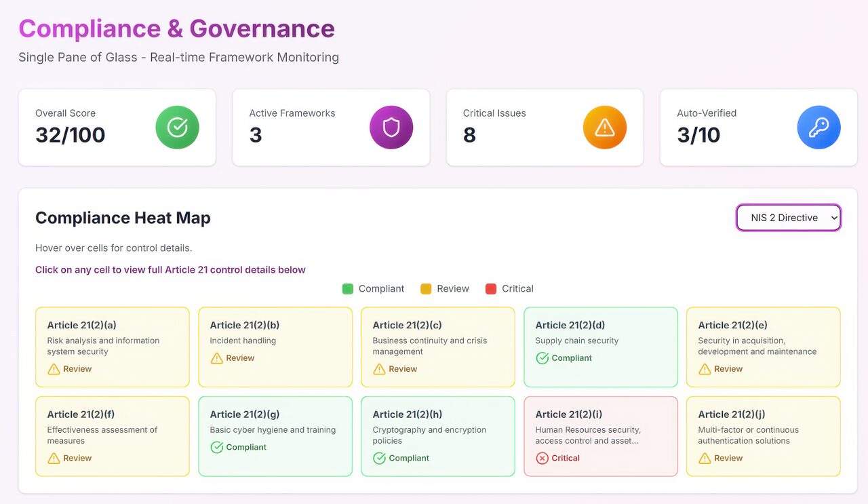Click the yellow Review legend marker
The width and height of the screenshot is (868, 504).
pos(426,288)
